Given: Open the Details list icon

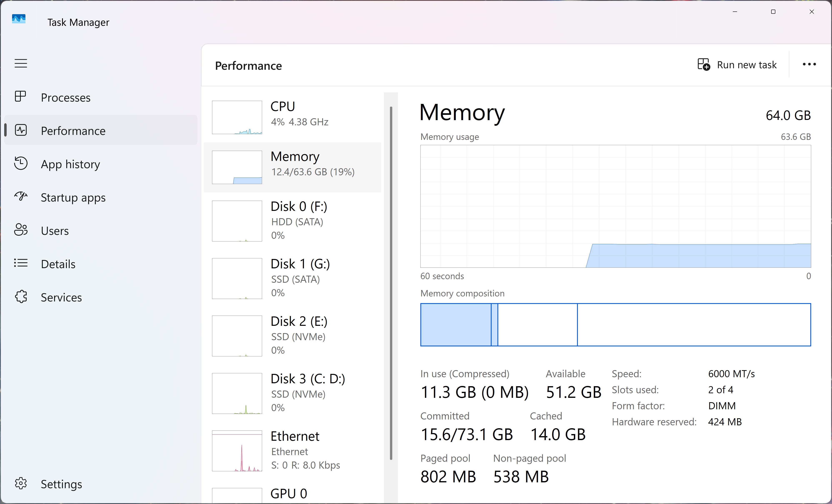Looking at the screenshot, I should (21, 263).
